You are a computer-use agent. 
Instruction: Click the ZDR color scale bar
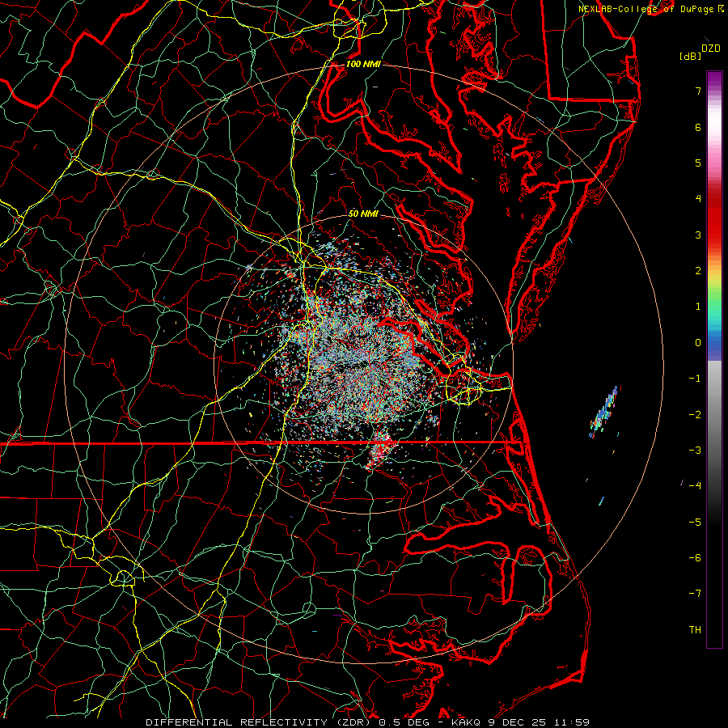click(x=714, y=359)
